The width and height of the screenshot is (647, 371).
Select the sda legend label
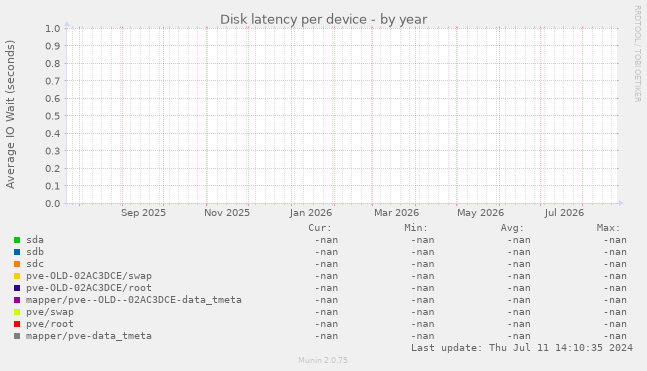[35, 240]
